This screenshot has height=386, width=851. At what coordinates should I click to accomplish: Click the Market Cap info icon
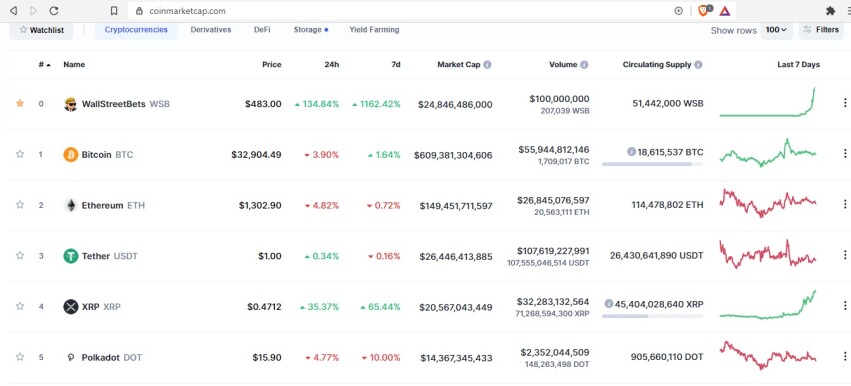(x=487, y=65)
